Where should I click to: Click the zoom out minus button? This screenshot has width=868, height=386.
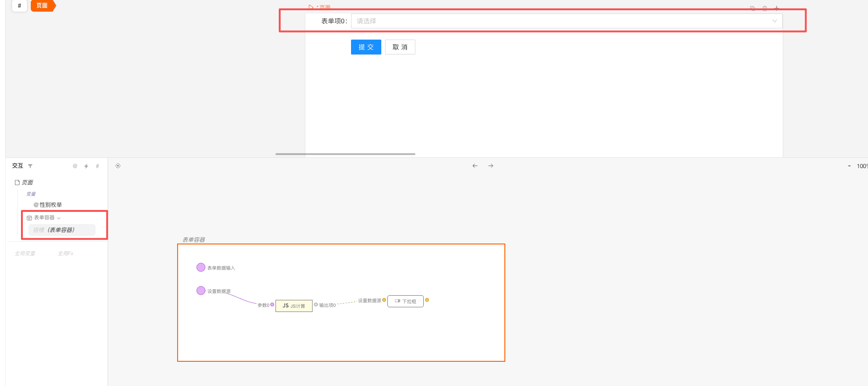[x=849, y=166]
